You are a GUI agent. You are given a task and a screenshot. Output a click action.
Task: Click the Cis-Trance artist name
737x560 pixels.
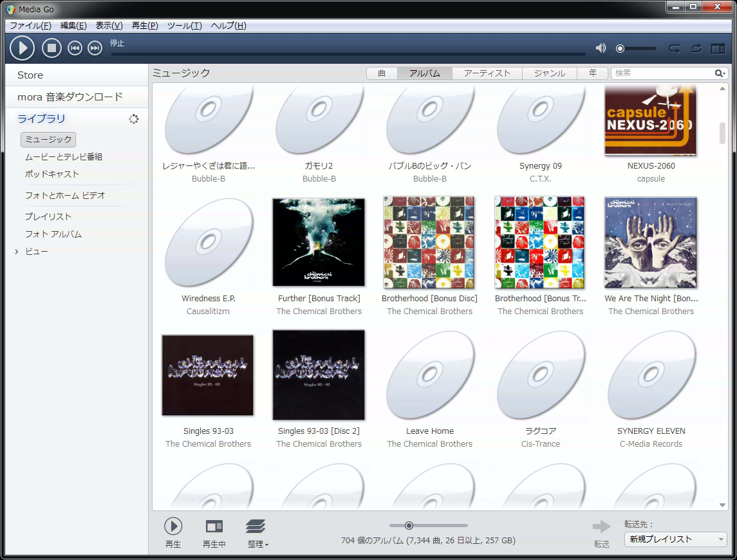coord(541,444)
